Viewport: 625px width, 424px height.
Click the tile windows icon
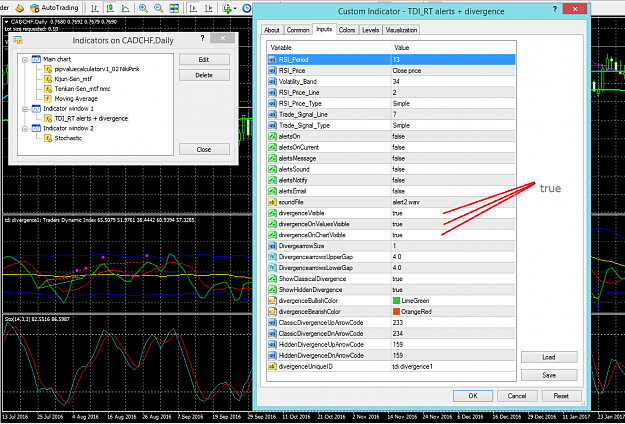coord(174,8)
